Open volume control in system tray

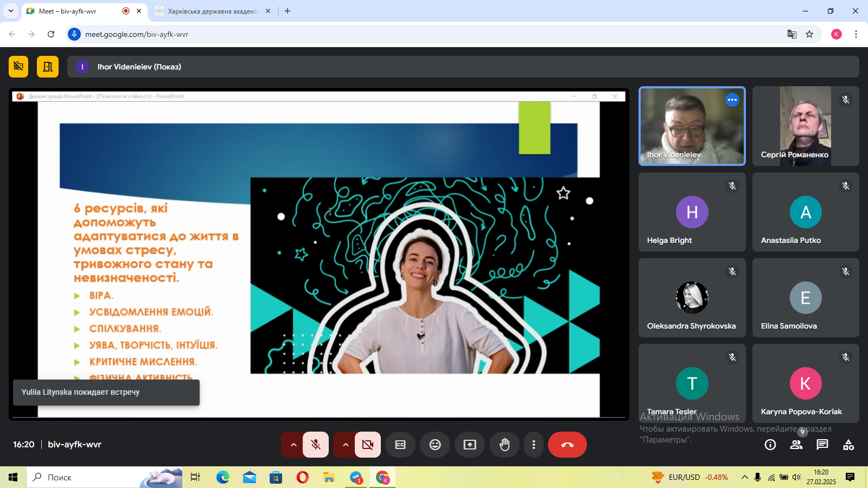pyautogui.click(x=796, y=477)
